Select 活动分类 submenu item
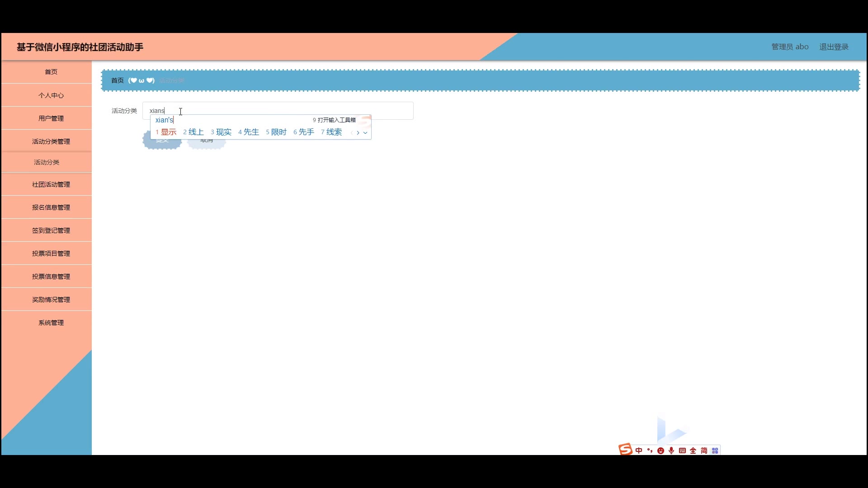Screen dimensions: 868x488 47,162
